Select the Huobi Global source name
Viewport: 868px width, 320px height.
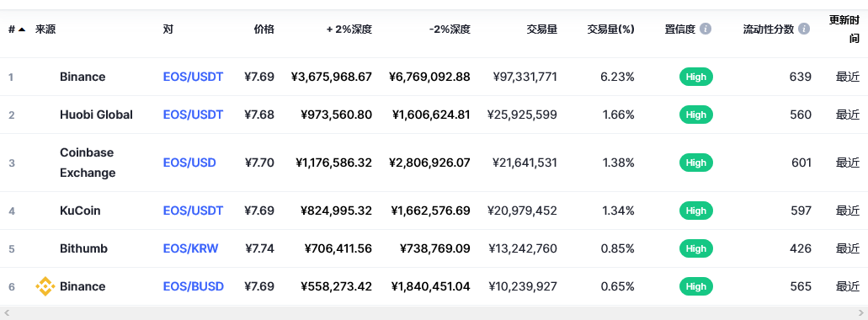point(96,115)
